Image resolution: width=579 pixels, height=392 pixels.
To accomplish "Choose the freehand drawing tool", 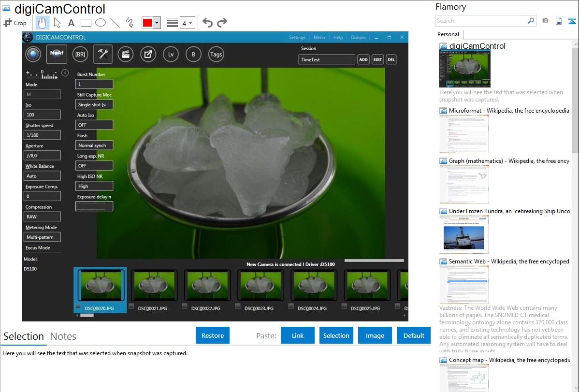I will (x=130, y=23).
